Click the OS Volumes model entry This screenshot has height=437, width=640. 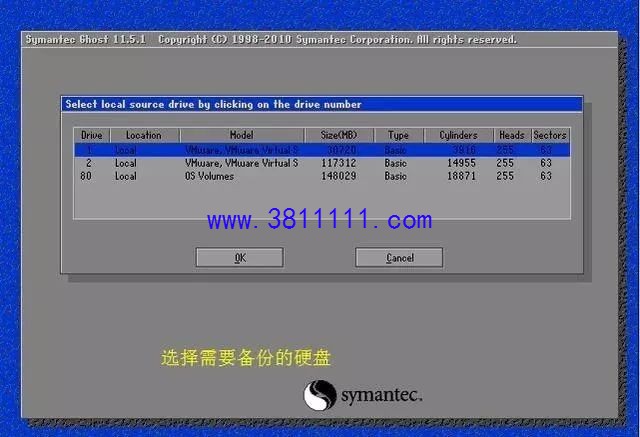click(209, 176)
